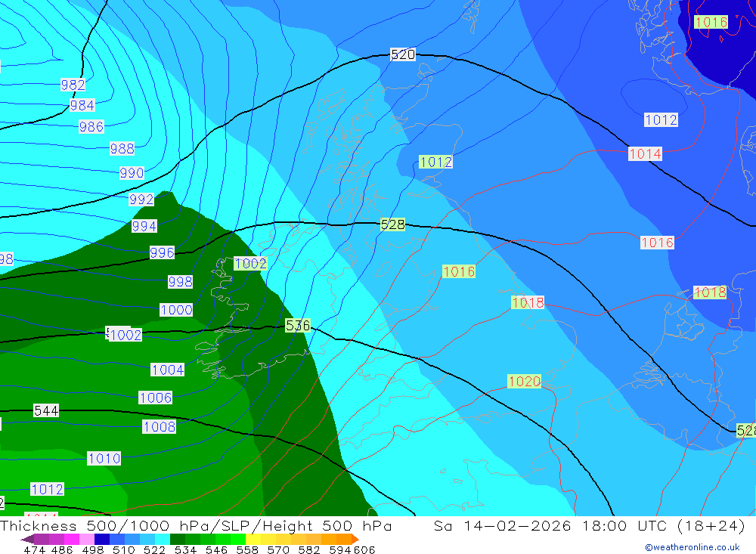The image size is (756, 554).
Task: Click the cyan legend swatch above 522
Action: pyautogui.click(x=163, y=540)
